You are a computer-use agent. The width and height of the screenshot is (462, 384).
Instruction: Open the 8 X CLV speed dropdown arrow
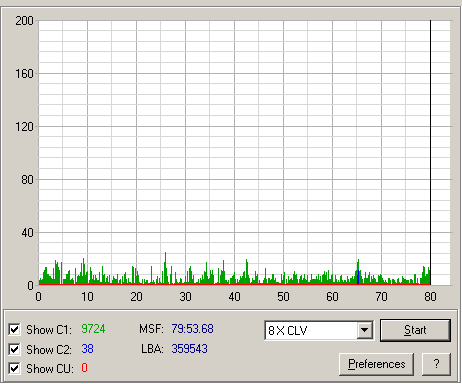click(365, 330)
